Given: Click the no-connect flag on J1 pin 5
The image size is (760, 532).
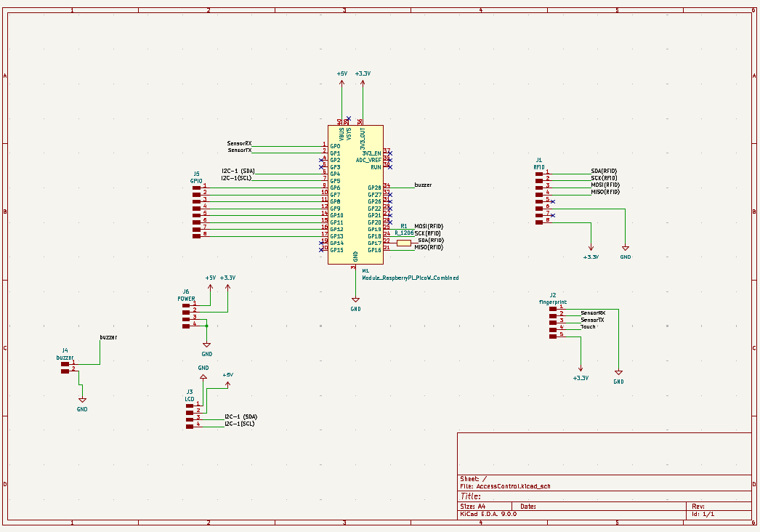Looking at the screenshot, I should [553, 202].
